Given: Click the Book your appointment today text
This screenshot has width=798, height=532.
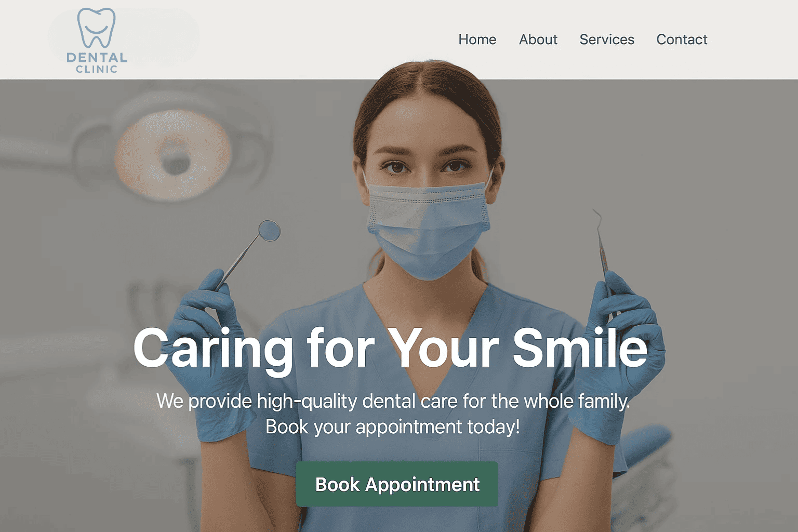Looking at the screenshot, I should pyautogui.click(x=392, y=427).
